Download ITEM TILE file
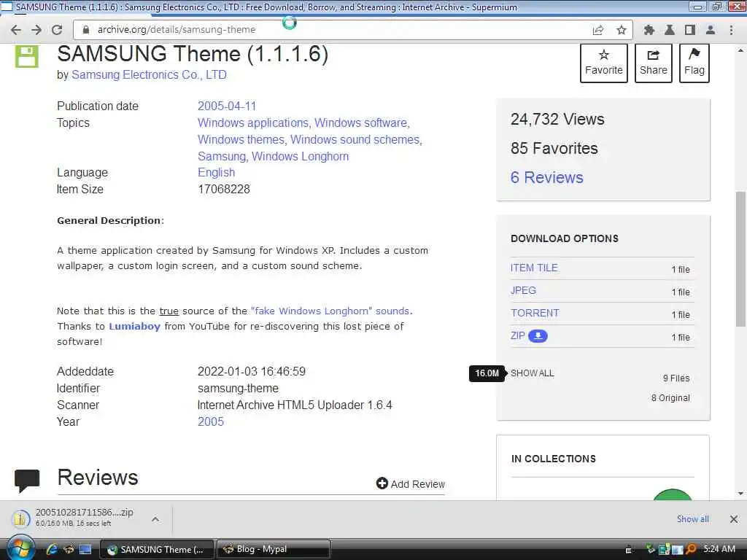The image size is (747, 560). [x=533, y=268]
